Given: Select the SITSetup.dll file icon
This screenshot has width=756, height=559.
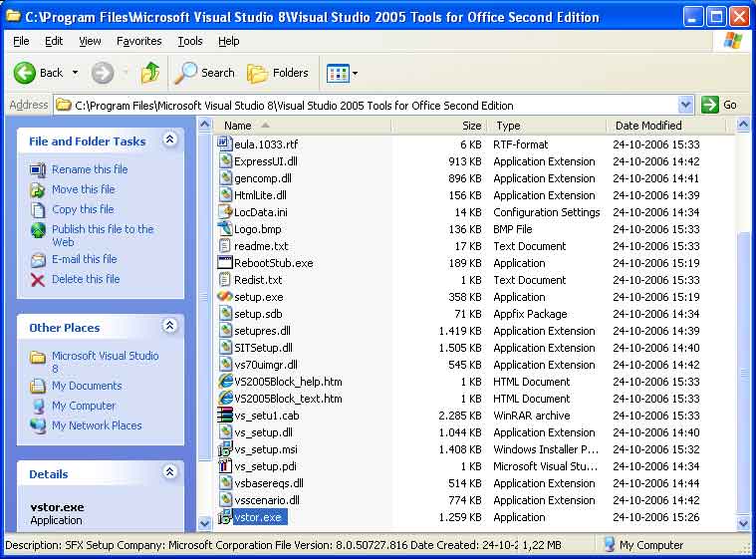Looking at the screenshot, I should 225,347.
